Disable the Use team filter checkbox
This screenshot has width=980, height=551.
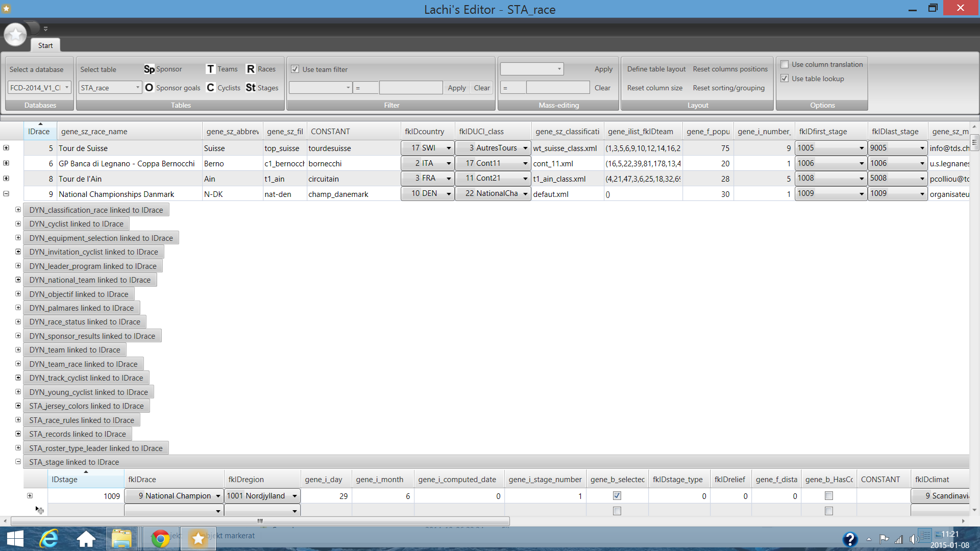pos(295,69)
